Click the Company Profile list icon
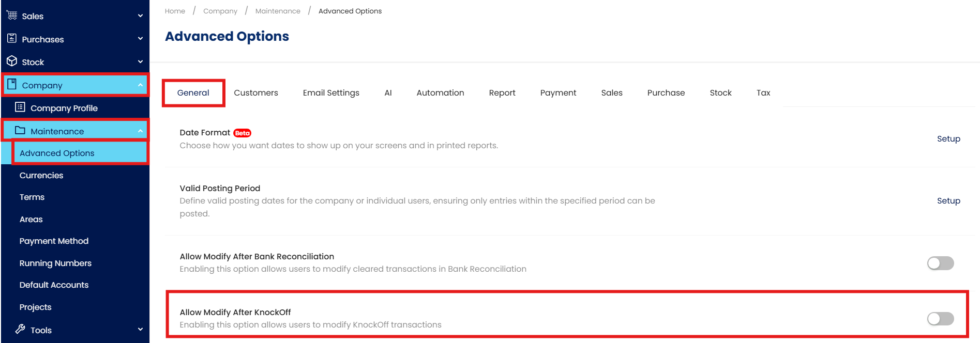This screenshot has width=980, height=343. click(x=20, y=107)
